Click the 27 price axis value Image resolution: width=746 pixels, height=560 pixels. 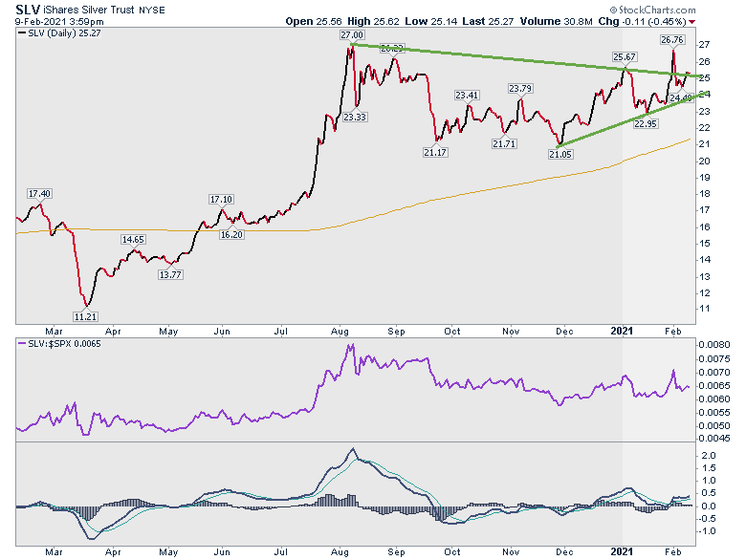(x=705, y=45)
